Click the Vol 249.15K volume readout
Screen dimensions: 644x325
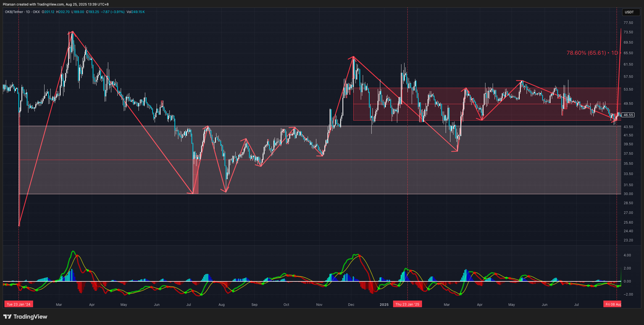(x=135, y=12)
